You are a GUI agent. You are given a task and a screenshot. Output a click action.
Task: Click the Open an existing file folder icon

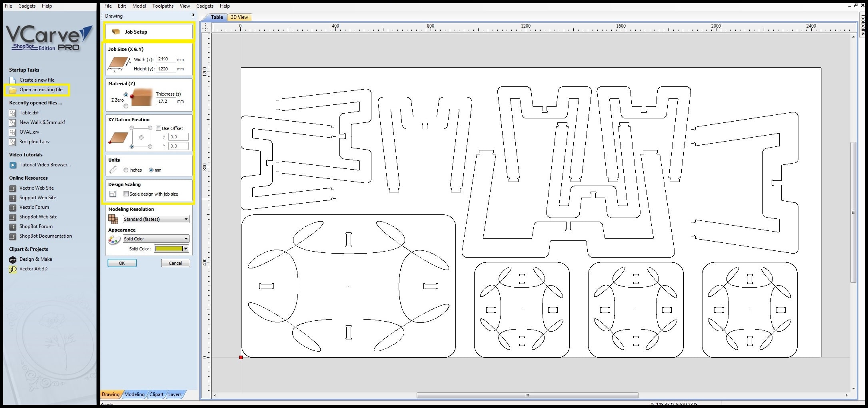[x=12, y=90]
